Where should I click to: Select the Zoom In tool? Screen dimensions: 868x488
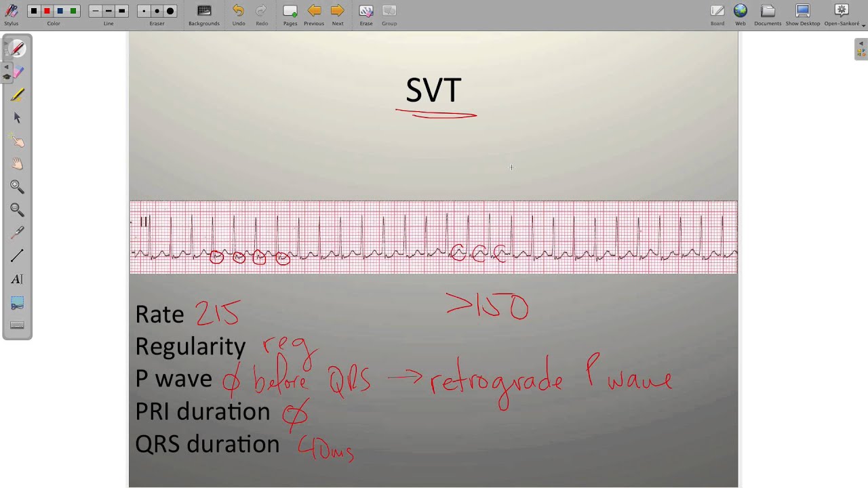point(17,187)
